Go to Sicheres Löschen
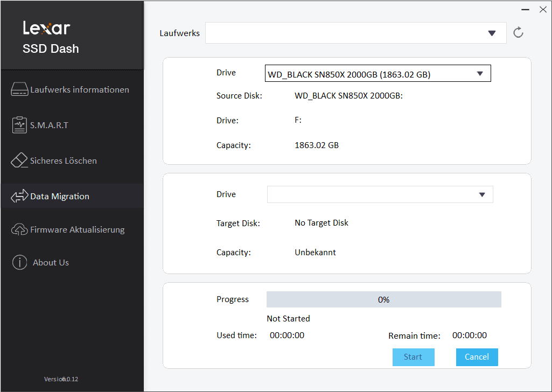The image size is (552, 392). 72,160
